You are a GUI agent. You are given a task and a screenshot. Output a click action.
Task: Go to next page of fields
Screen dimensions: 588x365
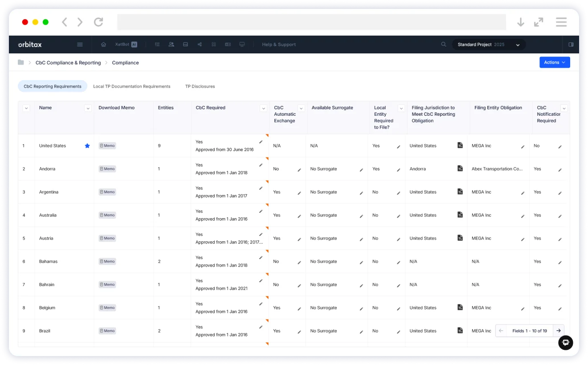click(559, 331)
